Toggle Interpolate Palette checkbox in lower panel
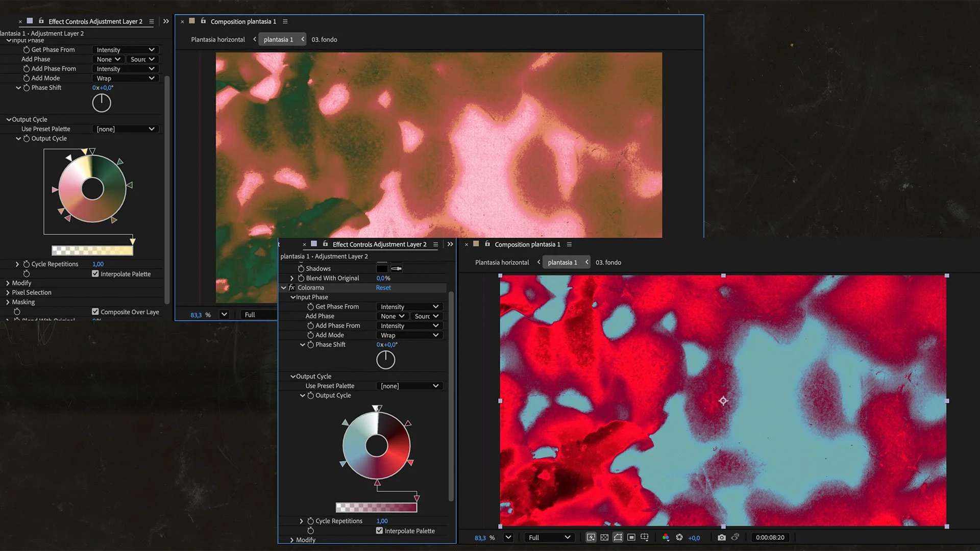The width and height of the screenshot is (980, 551). pos(379,531)
